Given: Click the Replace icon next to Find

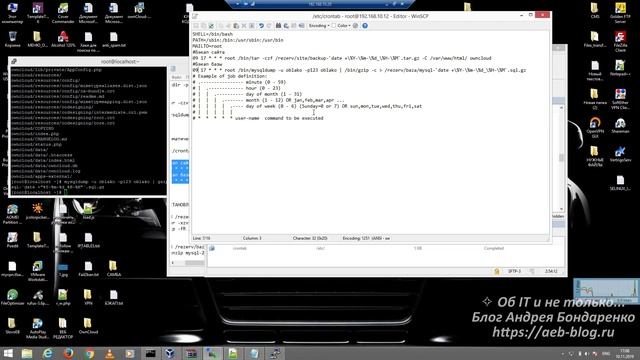Looking at the screenshot, I should pos(286,26).
